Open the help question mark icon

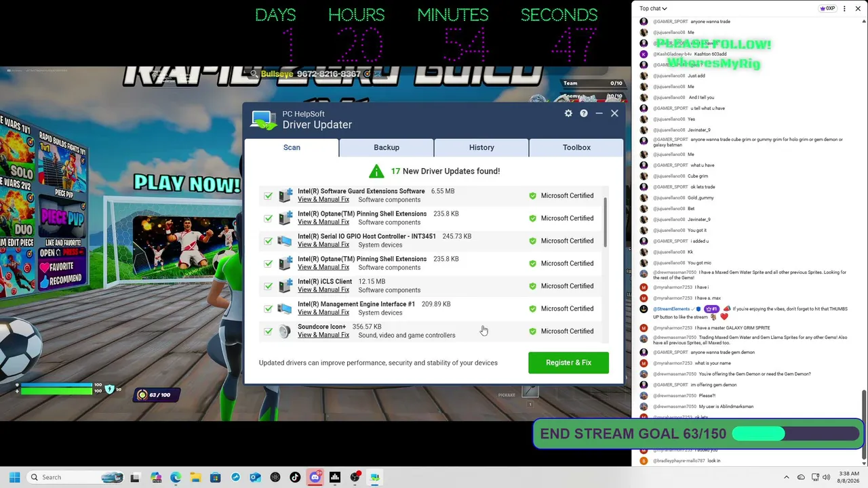click(x=583, y=113)
